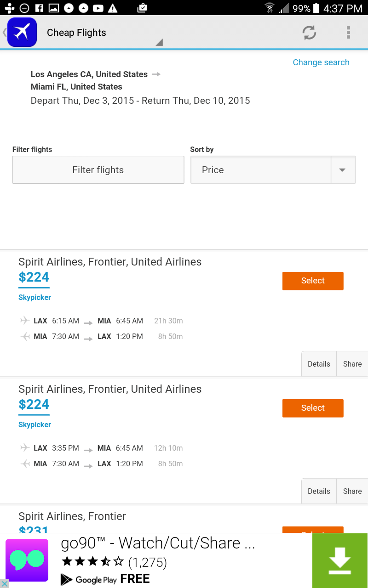Tap the Change search link
The height and width of the screenshot is (588, 368).
[321, 62]
